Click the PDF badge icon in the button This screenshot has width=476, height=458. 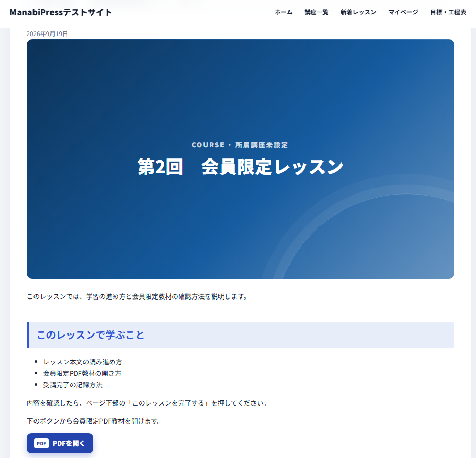[41, 443]
